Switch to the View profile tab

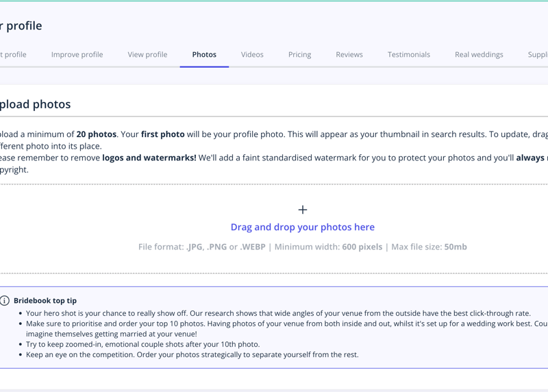pyautogui.click(x=147, y=55)
